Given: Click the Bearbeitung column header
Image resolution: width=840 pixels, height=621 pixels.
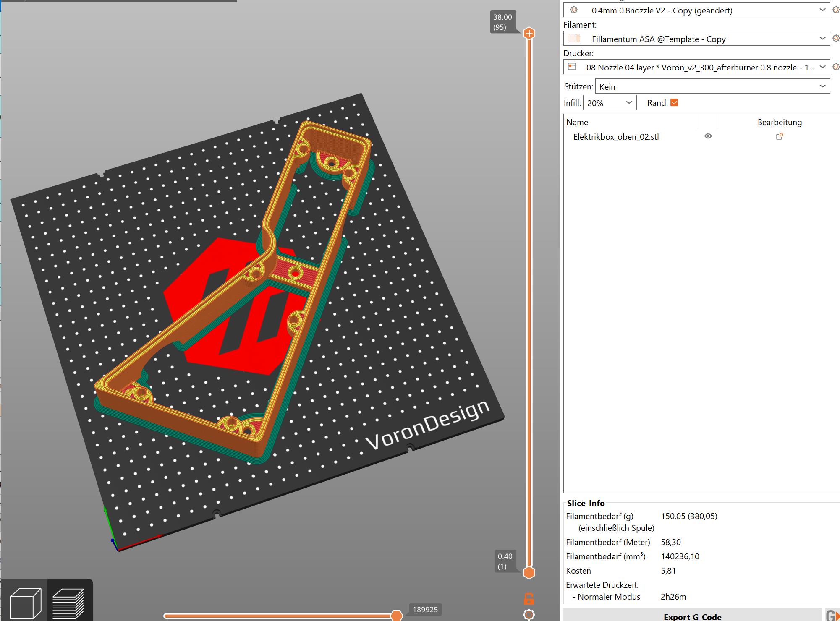Looking at the screenshot, I should point(780,122).
